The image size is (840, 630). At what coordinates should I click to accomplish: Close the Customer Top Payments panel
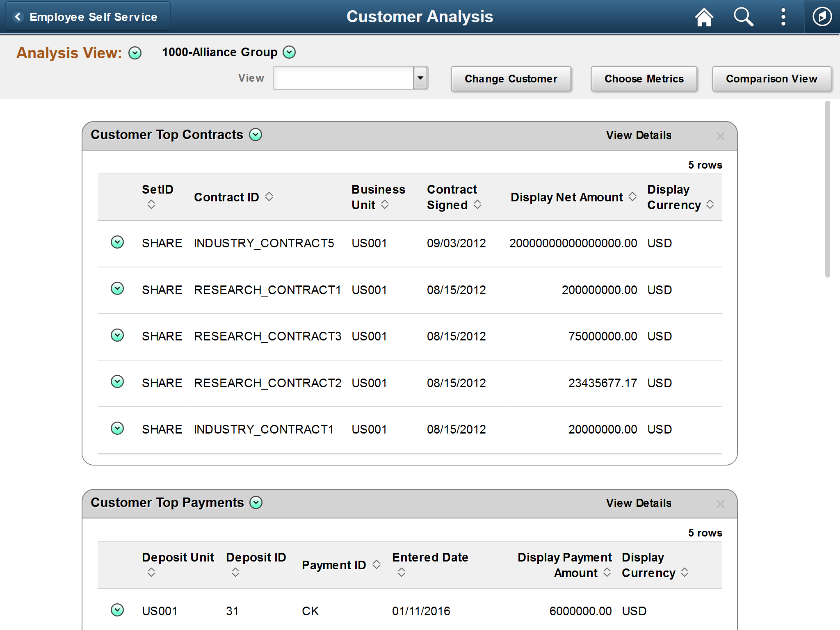point(720,504)
